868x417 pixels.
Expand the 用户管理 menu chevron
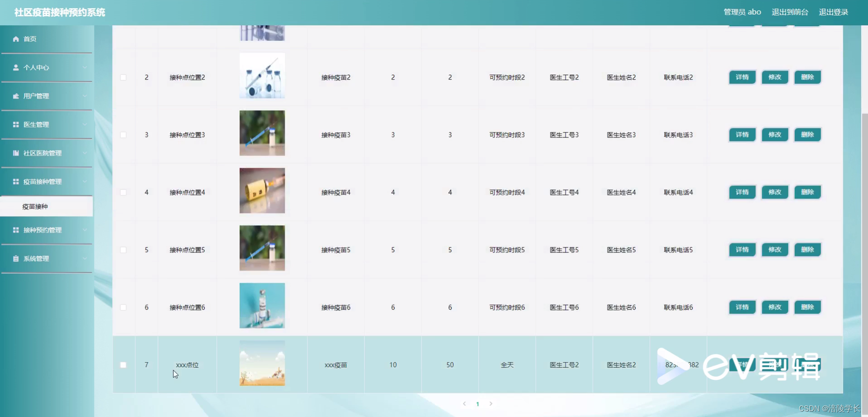coord(85,96)
